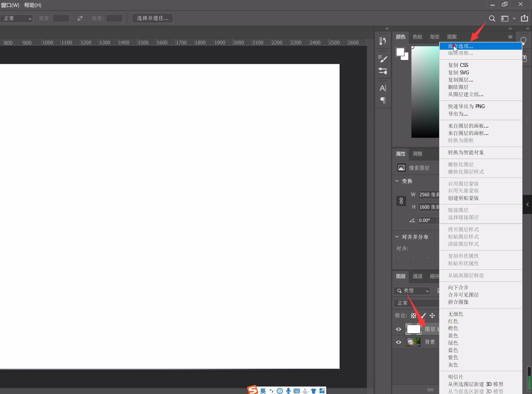The image size is (532, 394).
Task: Switch to the 通道 tab
Action: coord(418,276)
